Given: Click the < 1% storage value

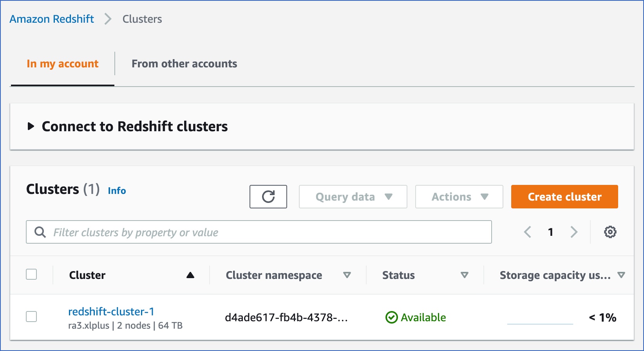Looking at the screenshot, I should (602, 317).
